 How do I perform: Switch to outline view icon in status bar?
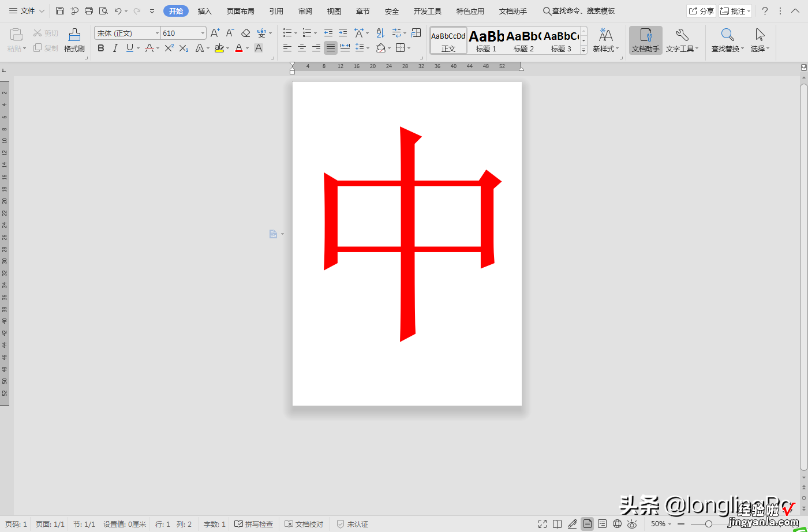pos(603,524)
